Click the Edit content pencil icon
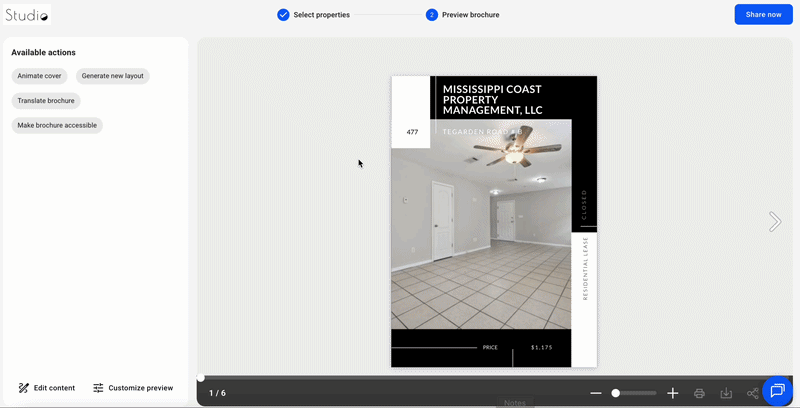Screen dimensions: 800x408 coord(23,388)
